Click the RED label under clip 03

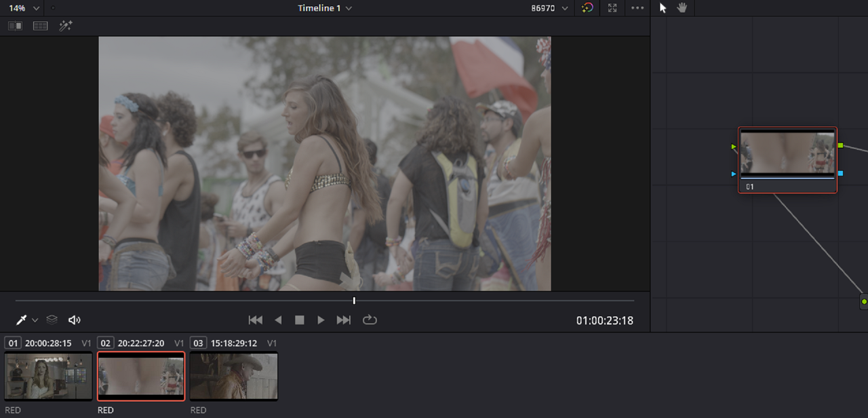(x=198, y=410)
